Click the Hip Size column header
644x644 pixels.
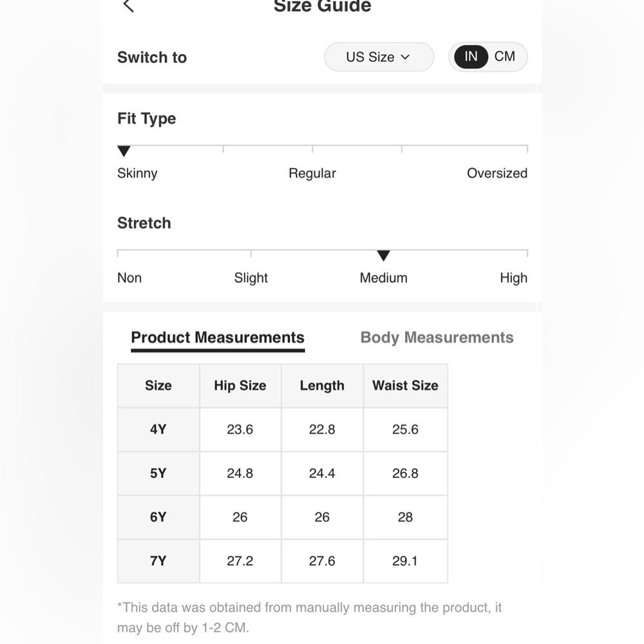click(x=240, y=386)
